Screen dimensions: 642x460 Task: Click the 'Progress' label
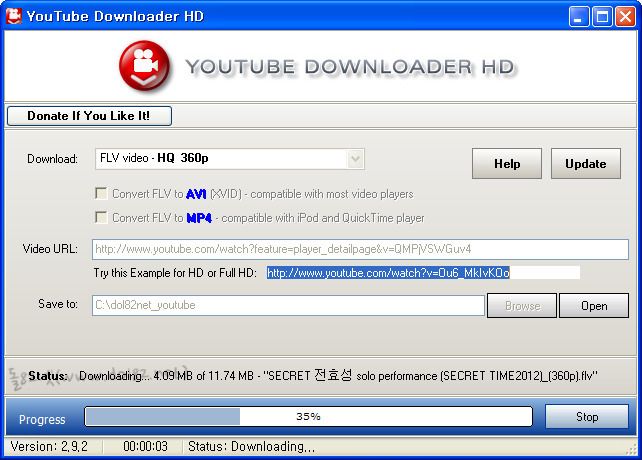[x=42, y=419]
